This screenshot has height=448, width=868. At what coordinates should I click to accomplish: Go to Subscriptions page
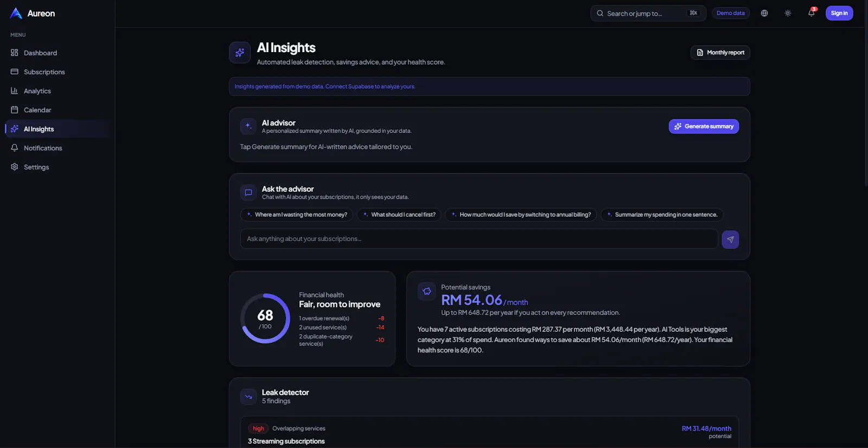click(57, 72)
